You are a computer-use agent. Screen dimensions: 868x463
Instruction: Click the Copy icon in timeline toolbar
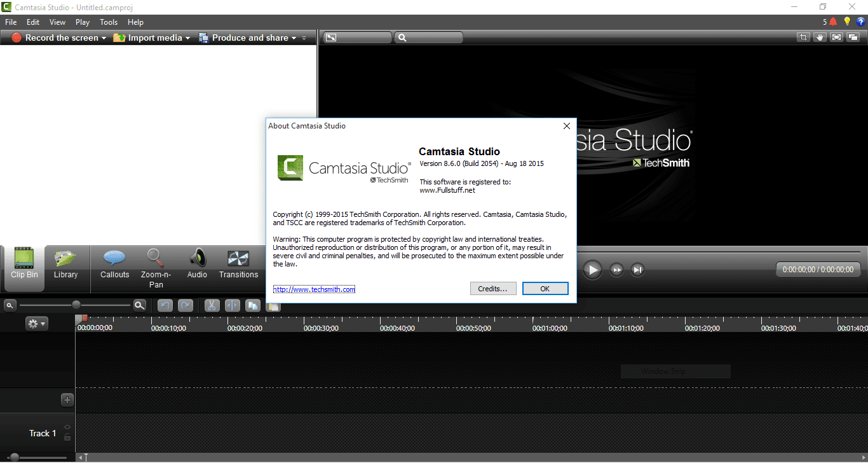tap(253, 305)
